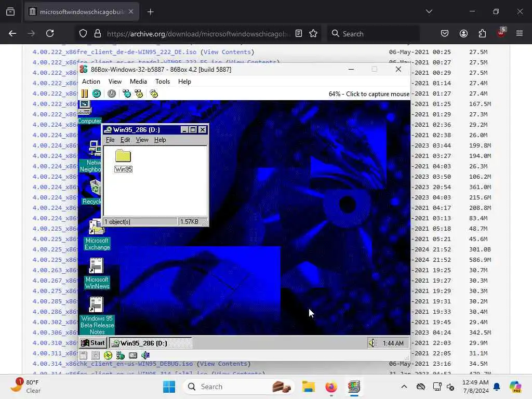Click Win95 tray volume speaker icon
This screenshot has height=399, width=532.
(x=372, y=343)
